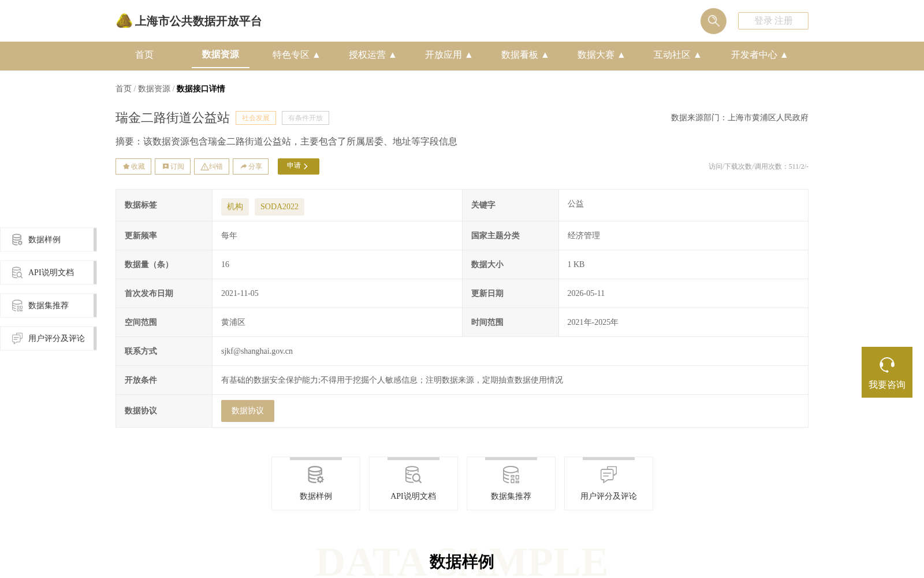Click the 分享 share arrow button

click(251, 166)
